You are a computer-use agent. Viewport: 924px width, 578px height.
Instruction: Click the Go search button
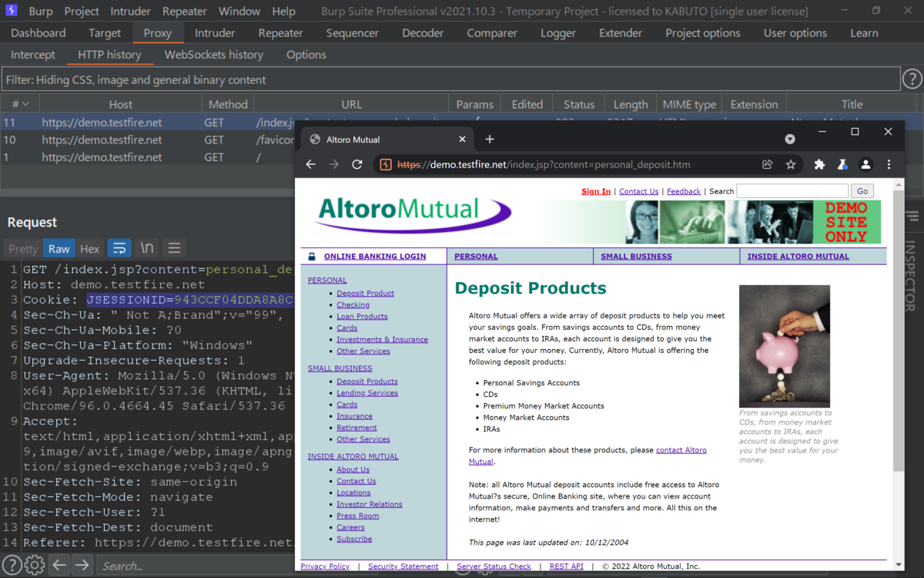(862, 190)
